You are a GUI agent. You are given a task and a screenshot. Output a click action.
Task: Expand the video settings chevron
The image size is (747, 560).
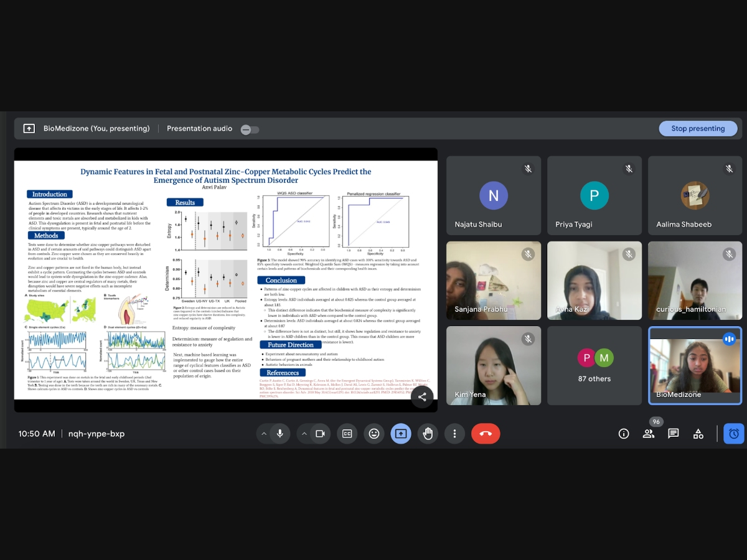coord(304,434)
